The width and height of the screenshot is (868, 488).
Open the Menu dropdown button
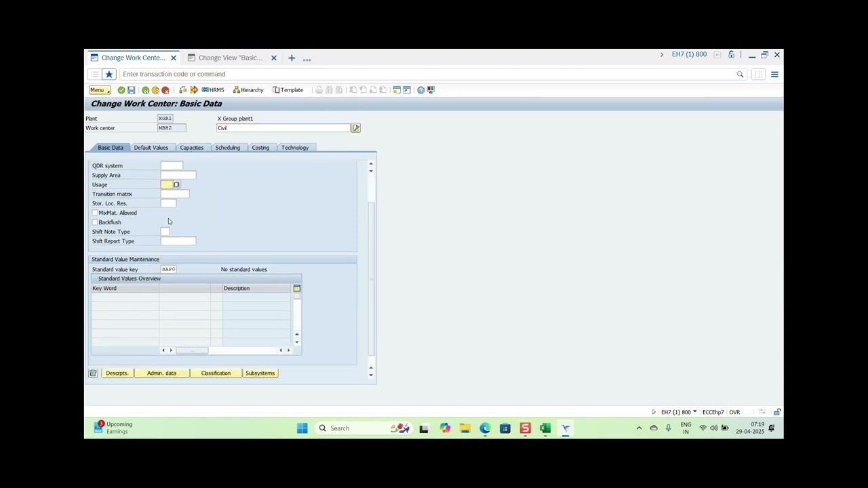tap(100, 90)
